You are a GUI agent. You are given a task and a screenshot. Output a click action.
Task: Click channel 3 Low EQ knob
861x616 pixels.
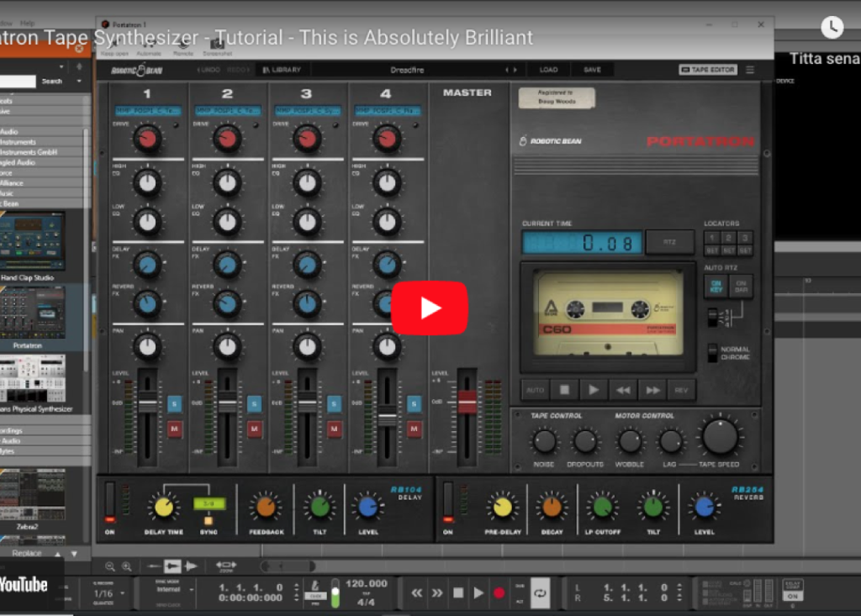click(x=307, y=222)
